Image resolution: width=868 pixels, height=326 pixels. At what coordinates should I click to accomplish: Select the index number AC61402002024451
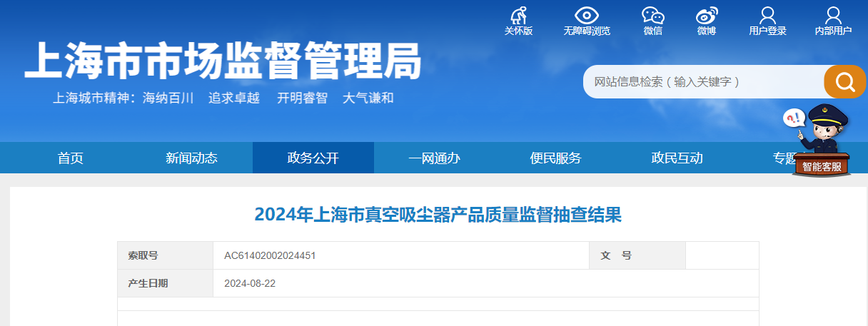point(270,255)
